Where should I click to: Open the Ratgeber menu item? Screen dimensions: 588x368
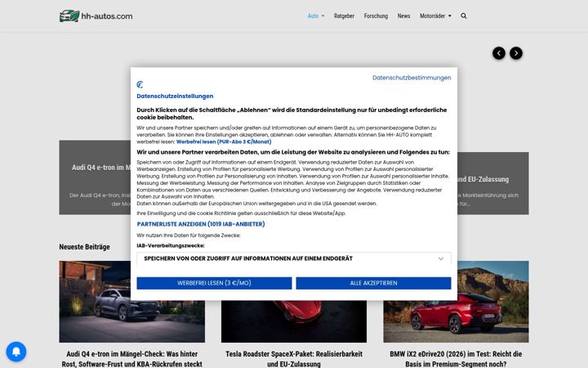(x=344, y=16)
